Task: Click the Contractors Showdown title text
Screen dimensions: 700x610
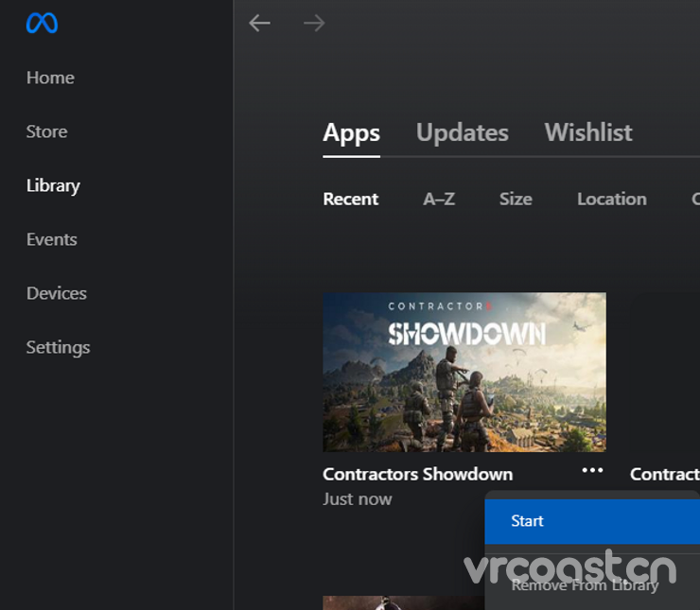Action: [417, 474]
